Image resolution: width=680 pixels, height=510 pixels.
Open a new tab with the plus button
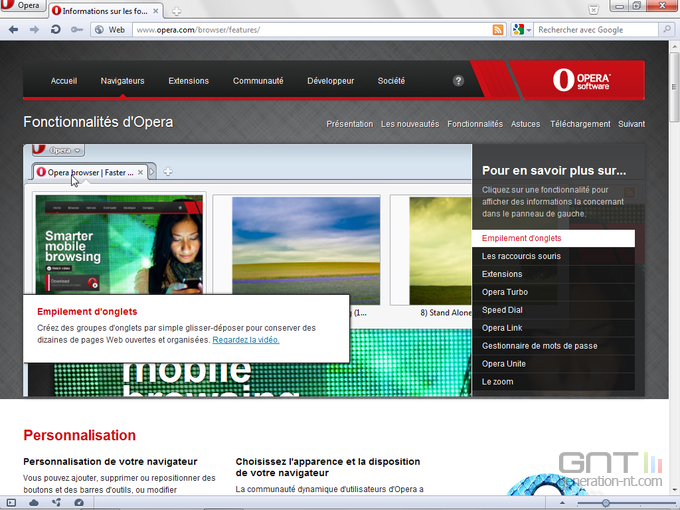(x=176, y=11)
